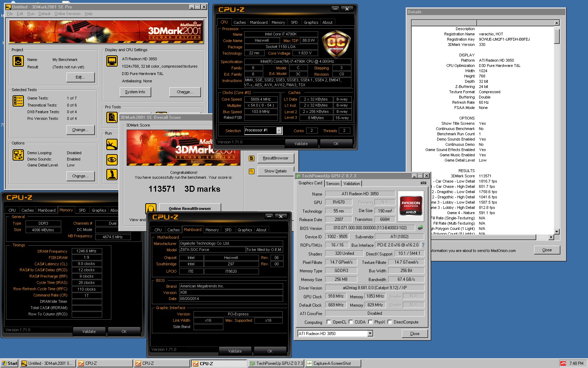Screen dimensions: 588x368
Task: Click the Pro Tools magnifier icon
Action: (x=112, y=117)
